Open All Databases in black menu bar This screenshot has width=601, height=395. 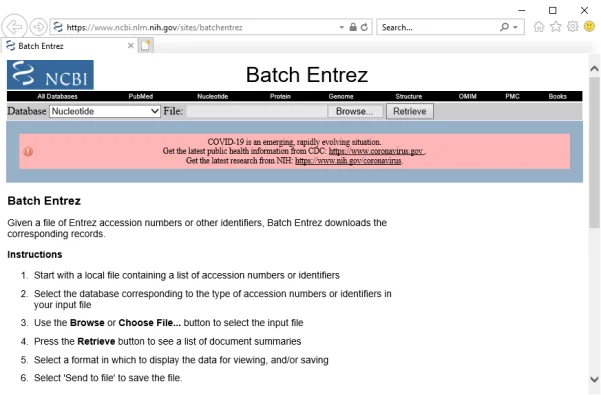(x=57, y=97)
